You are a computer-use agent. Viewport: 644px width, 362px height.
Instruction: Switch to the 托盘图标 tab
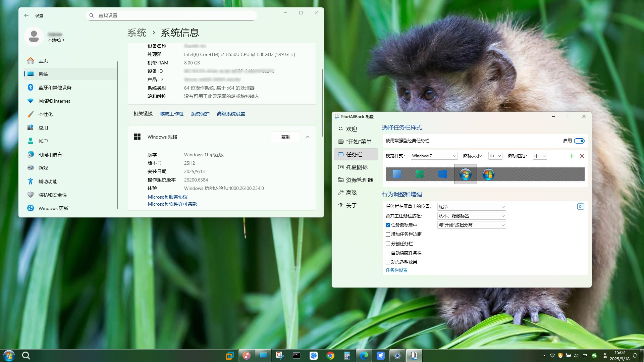(x=356, y=167)
